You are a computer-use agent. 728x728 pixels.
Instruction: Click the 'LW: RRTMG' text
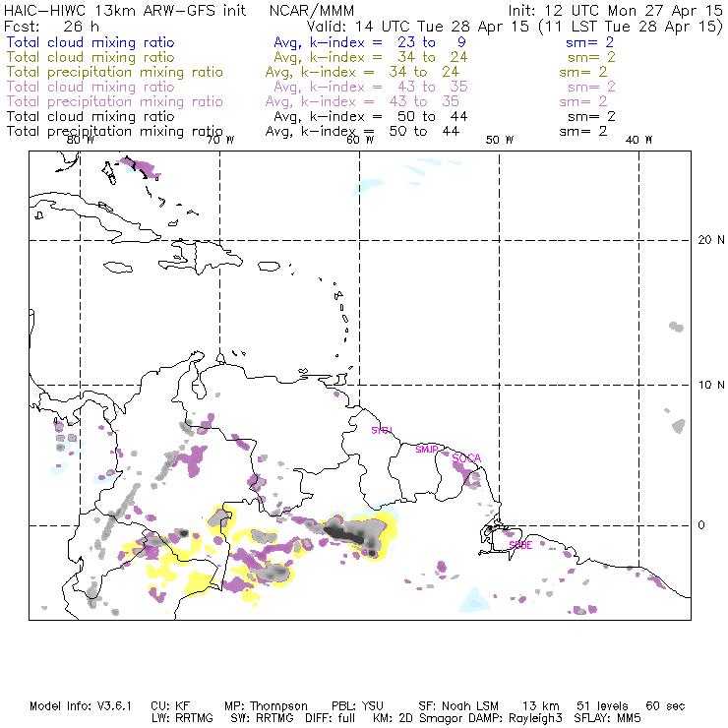coord(182,718)
